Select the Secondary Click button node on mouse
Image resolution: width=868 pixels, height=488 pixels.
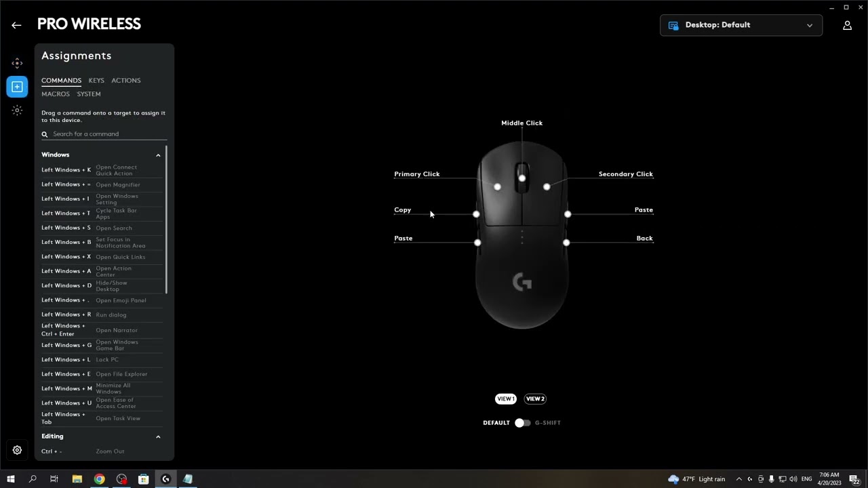(547, 186)
